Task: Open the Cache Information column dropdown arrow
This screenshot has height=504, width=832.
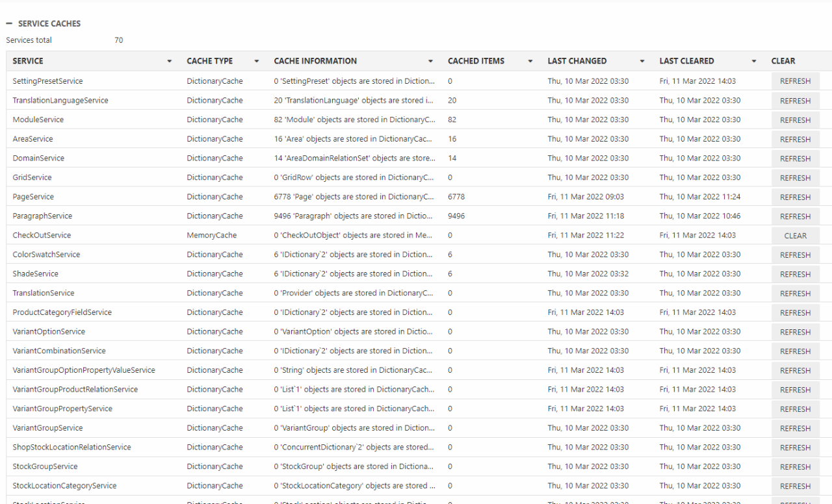Action: [431, 62]
